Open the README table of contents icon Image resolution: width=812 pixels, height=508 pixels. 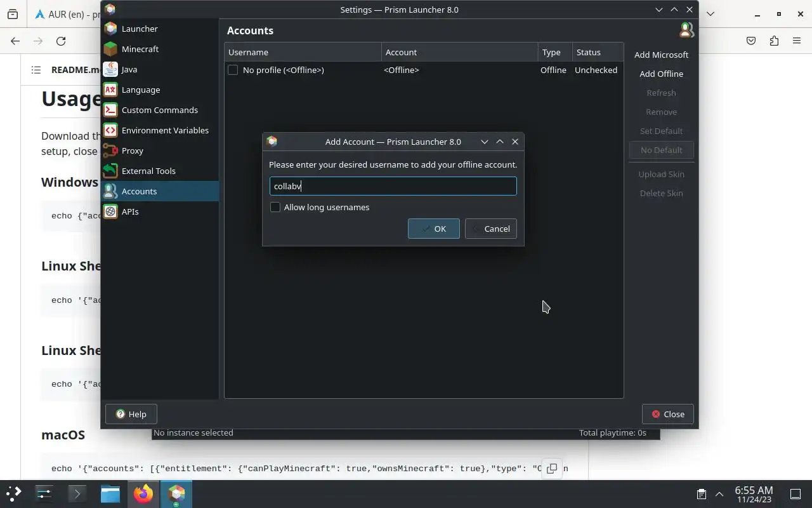[x=36, y=70]
